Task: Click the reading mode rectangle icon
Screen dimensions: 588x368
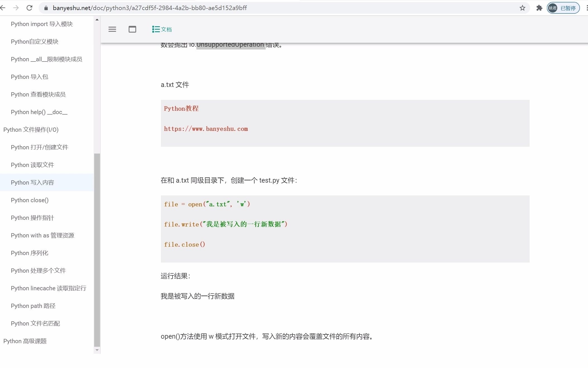Action: (132, 29)
